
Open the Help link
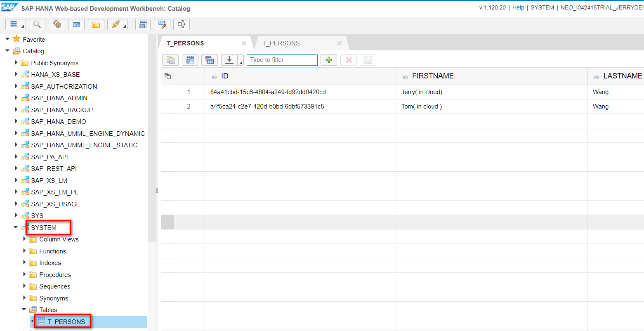[x=518, y=7]
